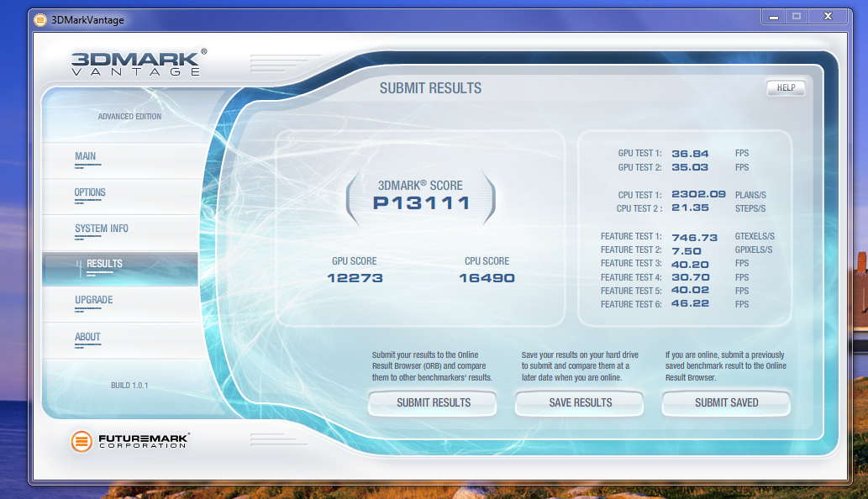Viewport: 868px width, 499px height.
Task: Close the 3DMarkVantage window
Action: [829, 17]
